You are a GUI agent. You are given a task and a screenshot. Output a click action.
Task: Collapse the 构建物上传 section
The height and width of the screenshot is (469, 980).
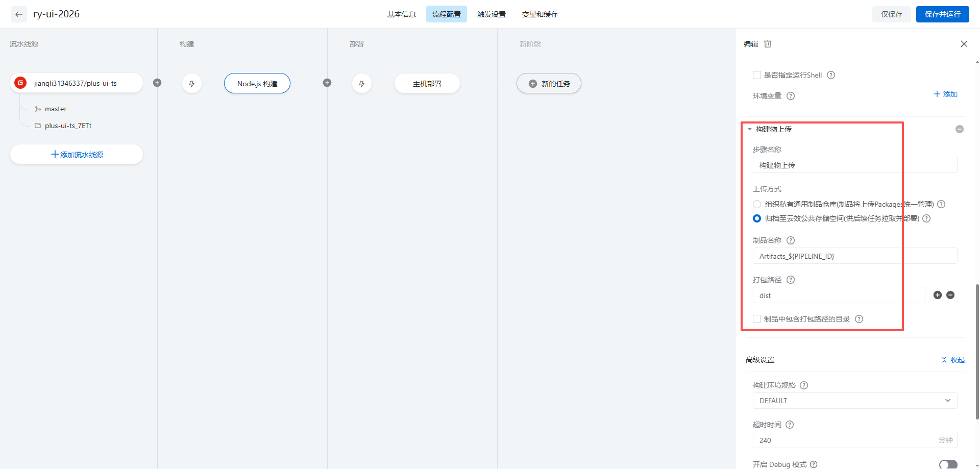pyautogui.click(x=750, y=129)
